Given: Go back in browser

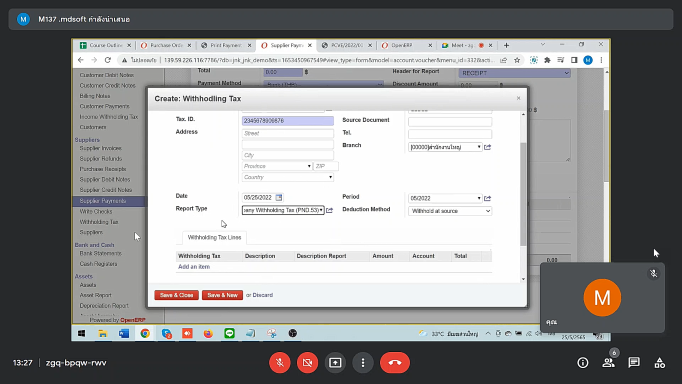Looking at the screenshot, I should [81, 60].
